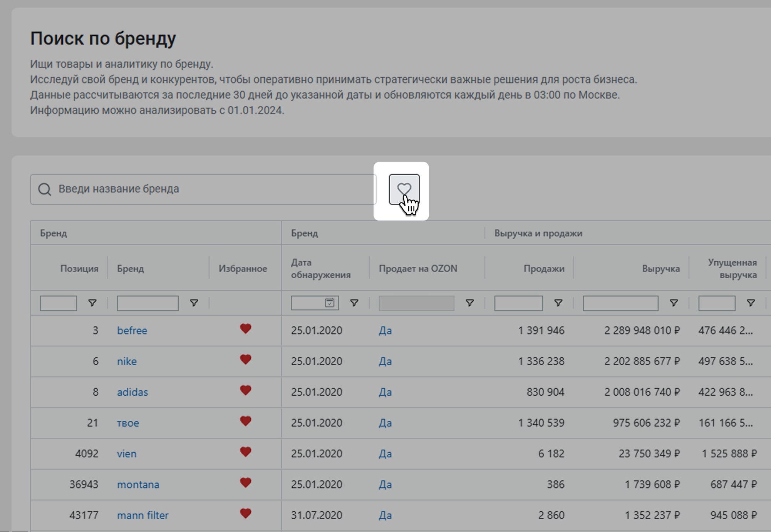Image resolution: width=771 pixels, height=532 pixels.
Task: Click the Продажи filter input
Action: [x=519, y=303]
